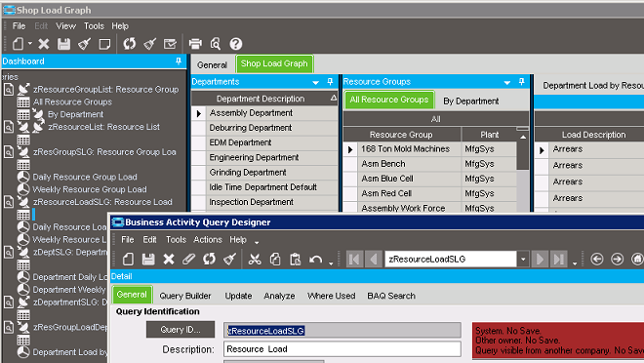Viewport: 644px width, 363px height.
Task: Select Shop Load Graph tab
Action: click(x=274, y=63)
